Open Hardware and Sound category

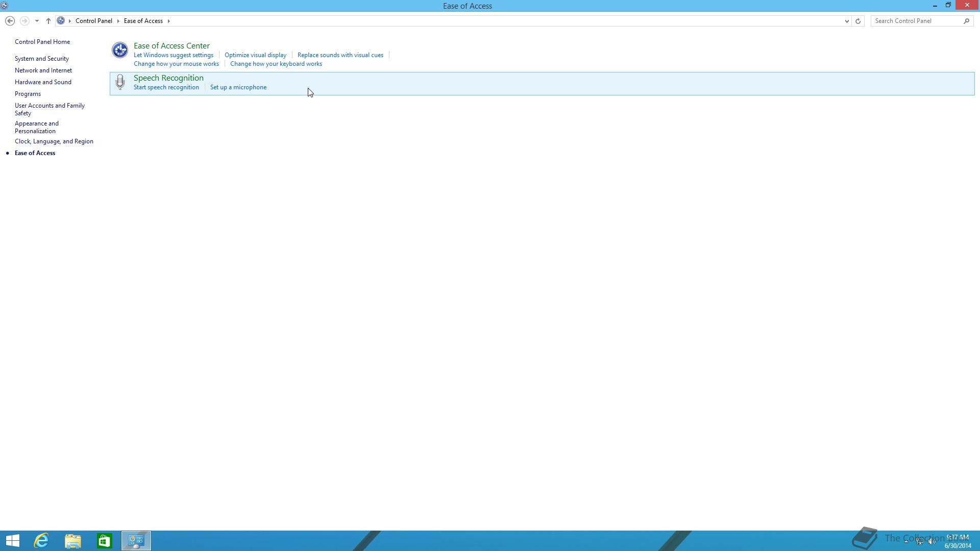43,82
